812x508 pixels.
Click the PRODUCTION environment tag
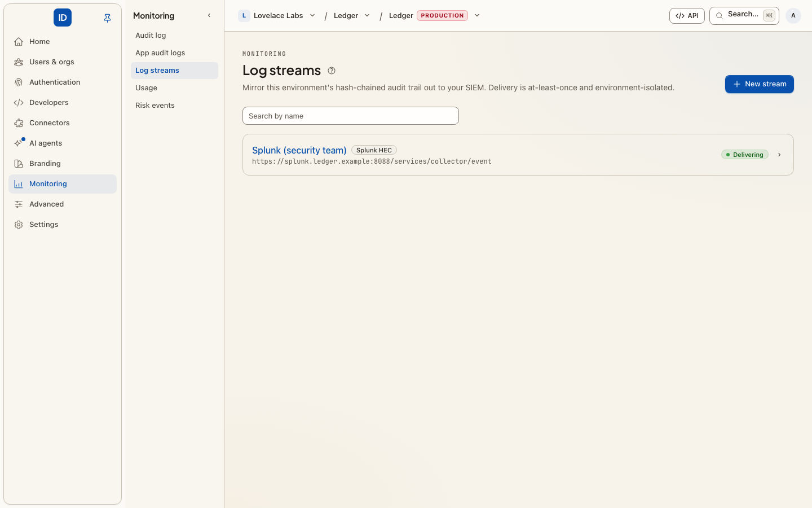pyautogui.click(x=442, y=16)
